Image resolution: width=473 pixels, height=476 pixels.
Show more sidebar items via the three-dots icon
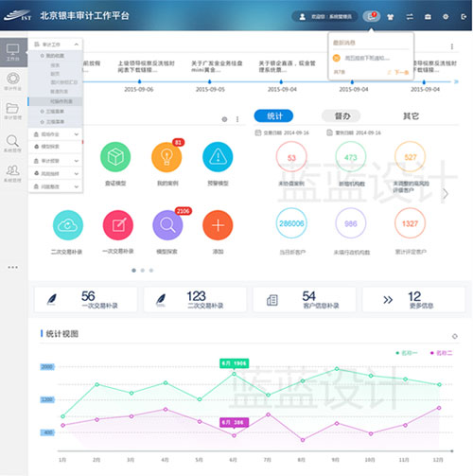click(13, 267)
